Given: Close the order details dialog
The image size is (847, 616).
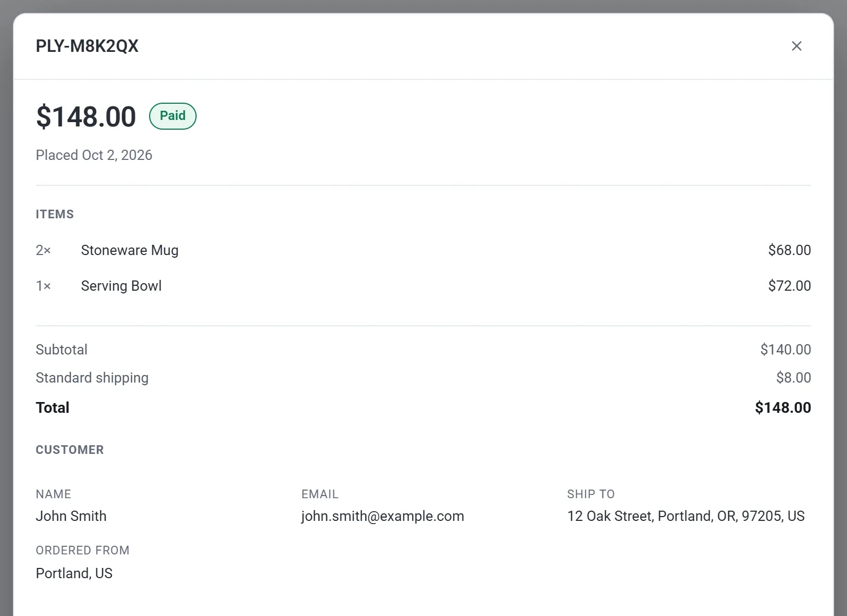Looking at the screenshot, I should pos(796,46).
